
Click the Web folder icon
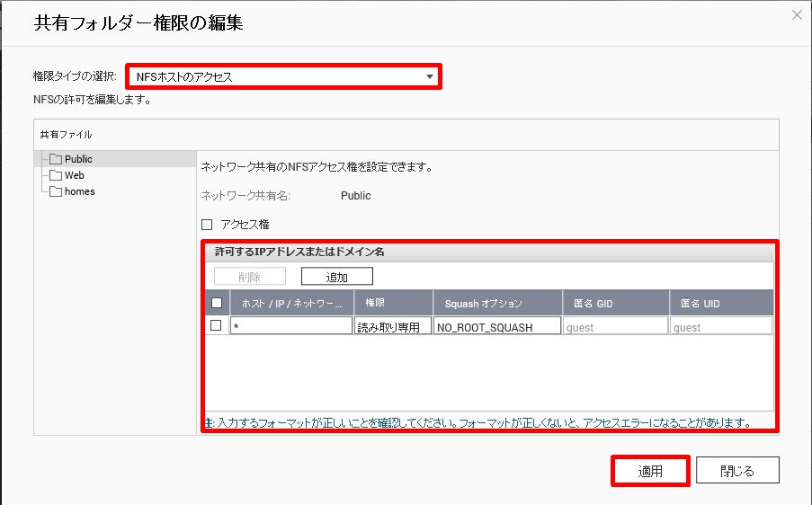click(x=56, y=175)
